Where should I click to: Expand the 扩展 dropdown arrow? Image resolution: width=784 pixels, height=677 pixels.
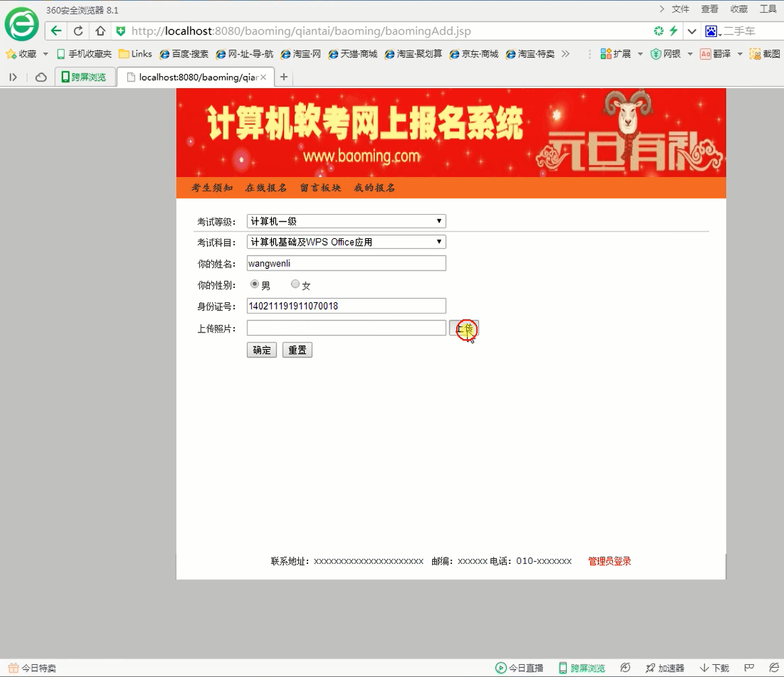point(640,54)
